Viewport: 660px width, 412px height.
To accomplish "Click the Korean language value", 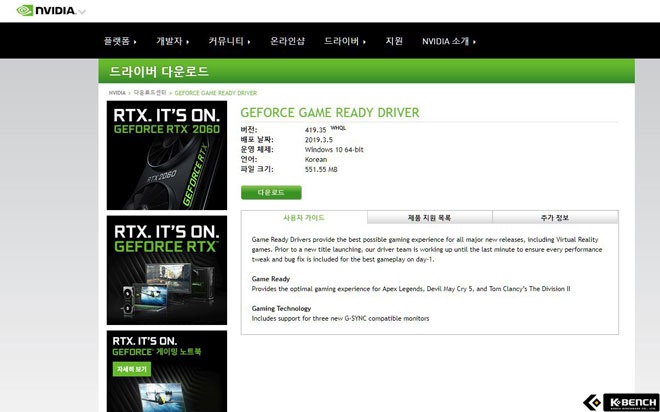I will 316,159.
